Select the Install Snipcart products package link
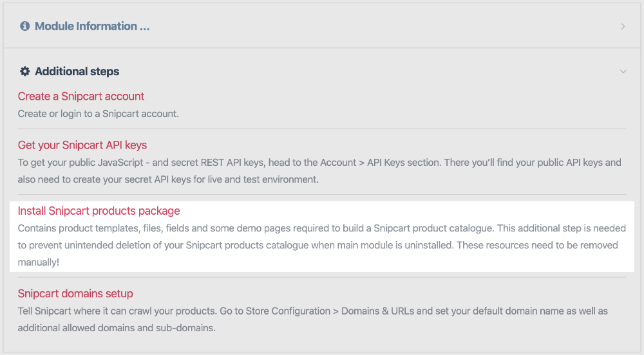The height and width of the screenshot is (355, 644). pos(99,211)
